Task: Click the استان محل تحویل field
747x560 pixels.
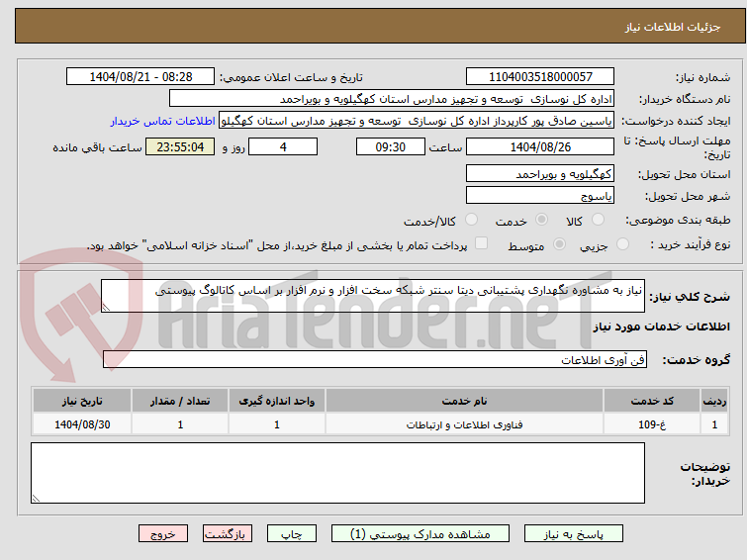Action: click(540, 173)
